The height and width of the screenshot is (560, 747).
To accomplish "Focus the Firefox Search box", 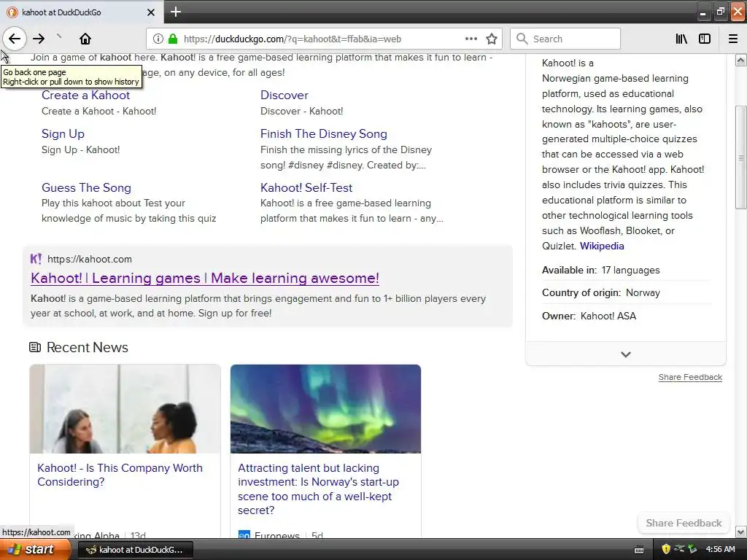I will coord(565,39).
